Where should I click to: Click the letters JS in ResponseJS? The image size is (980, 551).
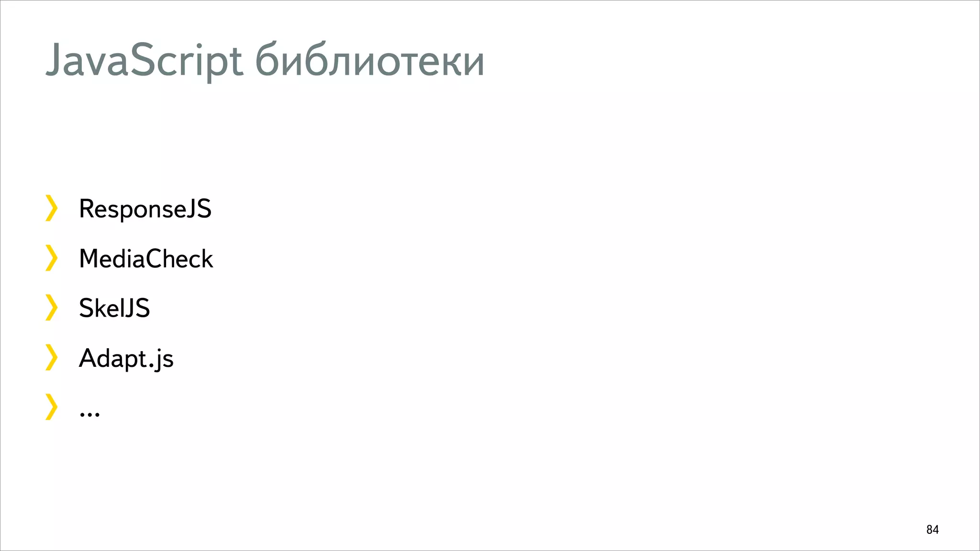[x=198, y=209]
